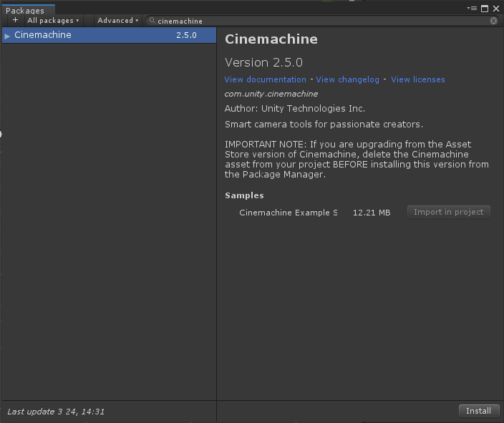
Task: Click the search field containing cinemachine
Action: pos(321,21)
